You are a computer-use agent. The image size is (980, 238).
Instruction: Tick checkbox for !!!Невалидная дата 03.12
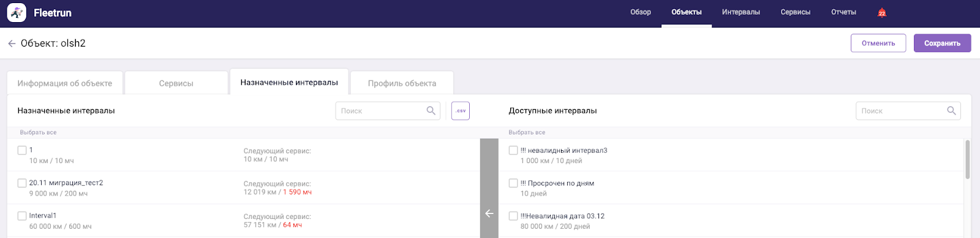(x=513, y=216)
